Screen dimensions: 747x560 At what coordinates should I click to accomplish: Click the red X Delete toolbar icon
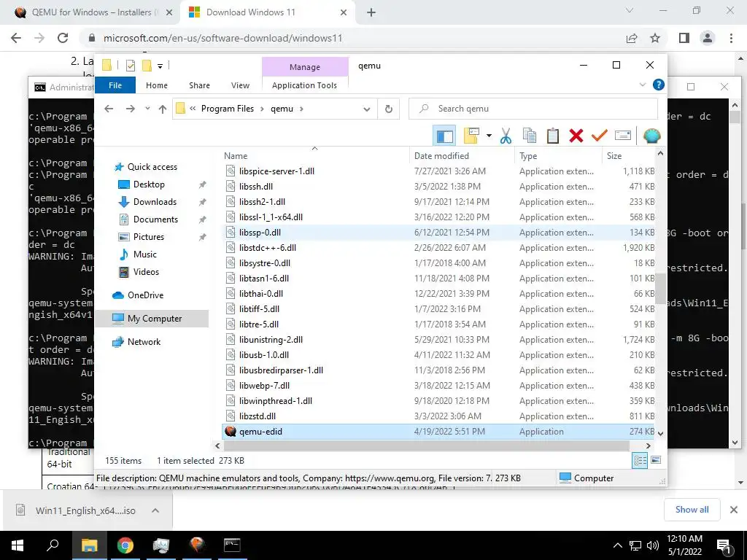pos(576,136)
